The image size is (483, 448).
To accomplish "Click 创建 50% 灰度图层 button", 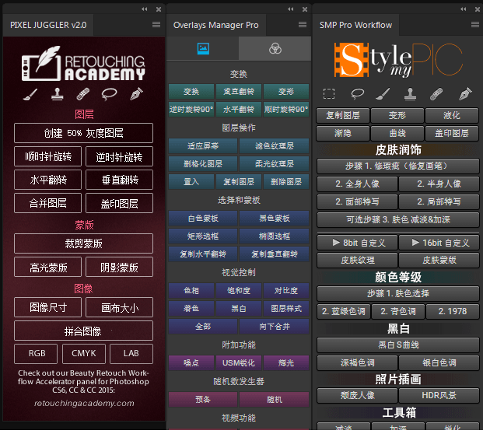I will 83,133.
